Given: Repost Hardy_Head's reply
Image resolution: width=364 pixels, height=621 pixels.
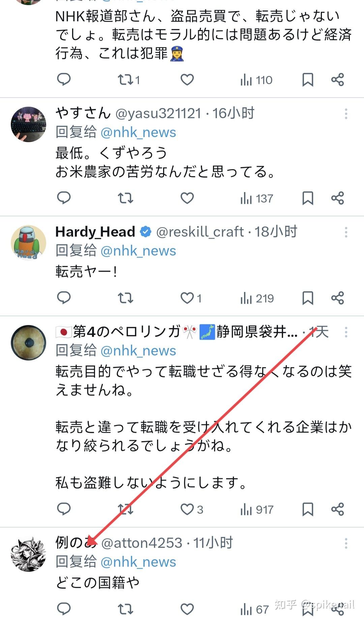Looking at the screenshot, I should click(x=125, y=298).
